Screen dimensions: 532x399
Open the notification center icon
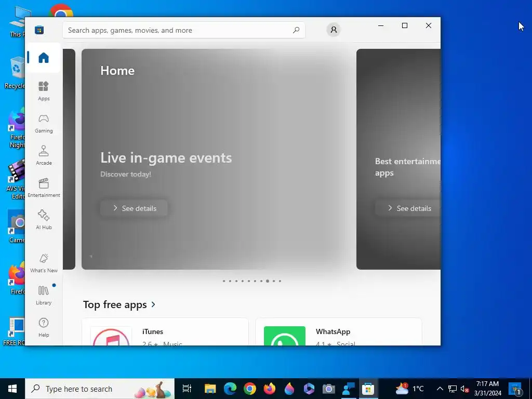[x=515, y=389]
